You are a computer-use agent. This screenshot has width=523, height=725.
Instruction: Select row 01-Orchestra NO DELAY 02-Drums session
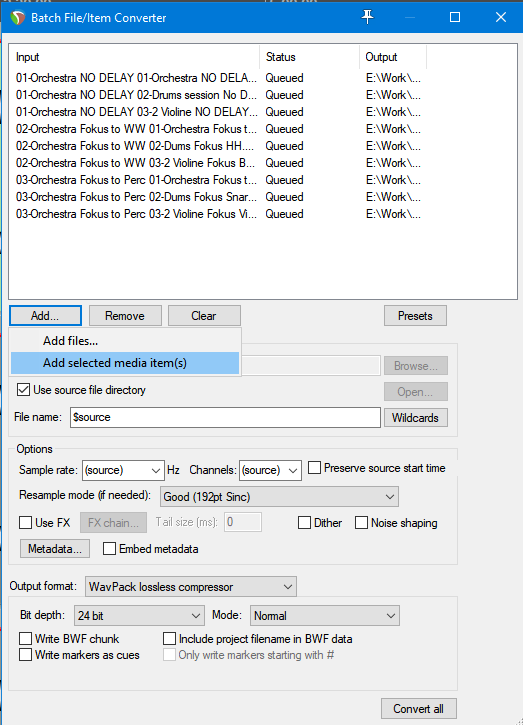tap(218, 95)
